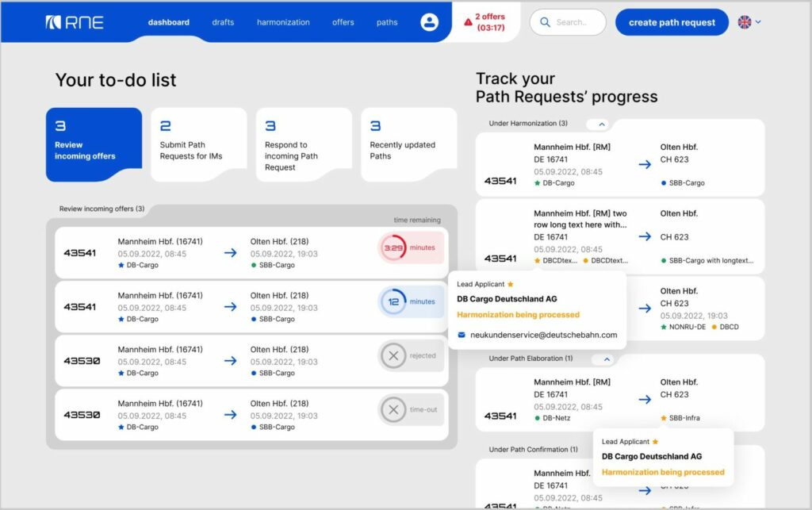812x510 pixels.
Task: Open language dropdown arrow next to flag
Action: tap(759, 22)
